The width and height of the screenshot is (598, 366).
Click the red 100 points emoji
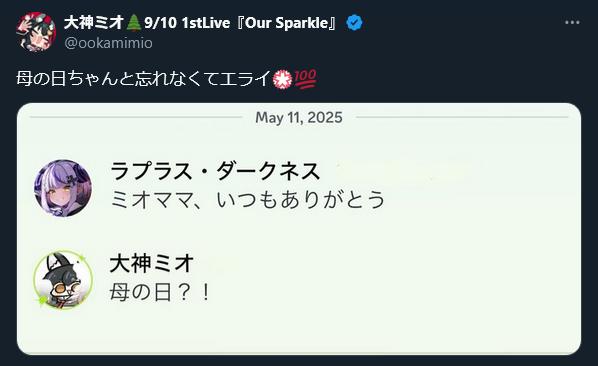(x=305, y=79)
